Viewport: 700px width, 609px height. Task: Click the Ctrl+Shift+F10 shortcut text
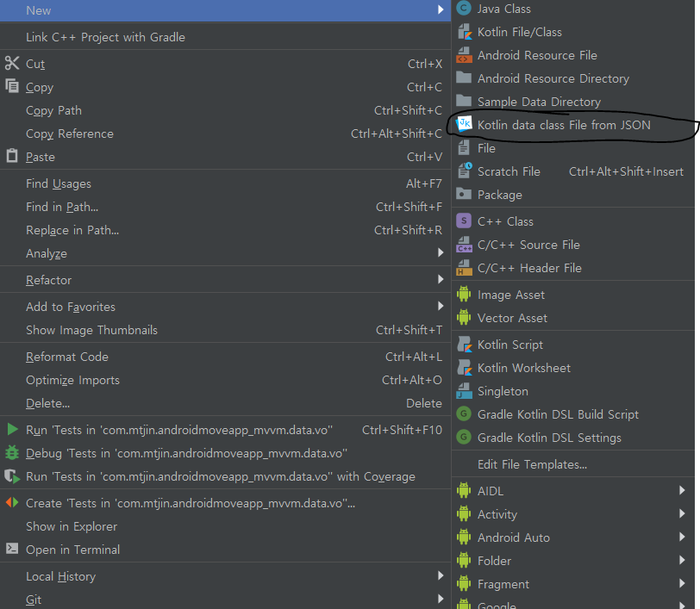pos(402,430)
